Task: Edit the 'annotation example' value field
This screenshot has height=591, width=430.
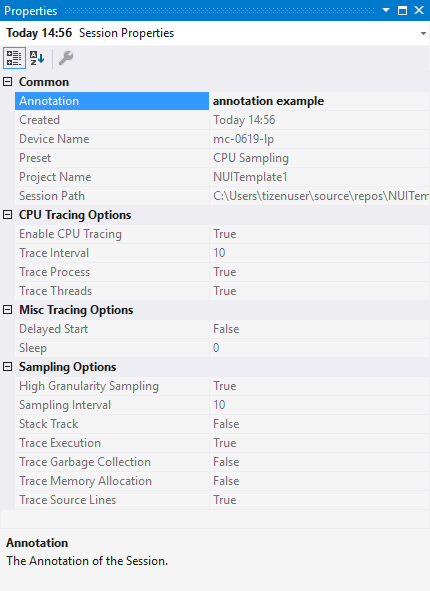Action: point(320,101)
